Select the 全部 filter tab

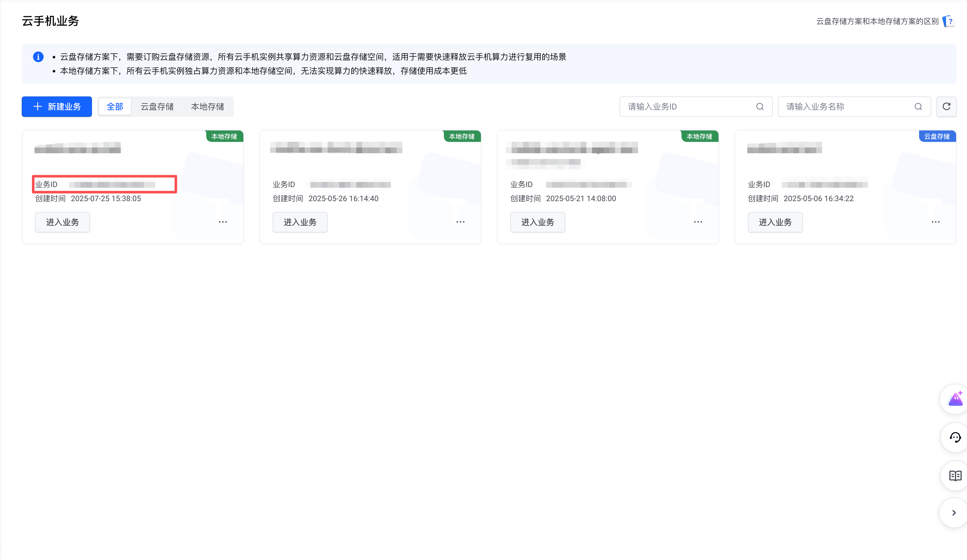[x=114, y=106]
